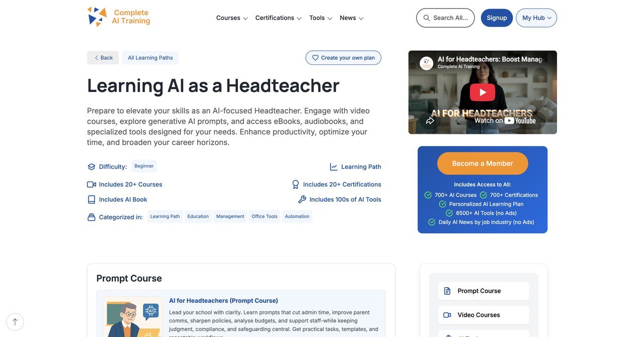
Task: Click the Signup button
Action: [x=497, y=18]
